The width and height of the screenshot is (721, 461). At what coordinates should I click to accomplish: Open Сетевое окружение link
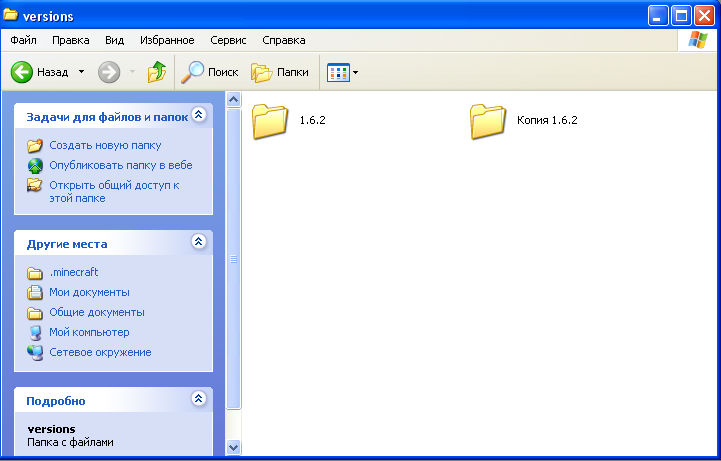(x=100, y=353)
